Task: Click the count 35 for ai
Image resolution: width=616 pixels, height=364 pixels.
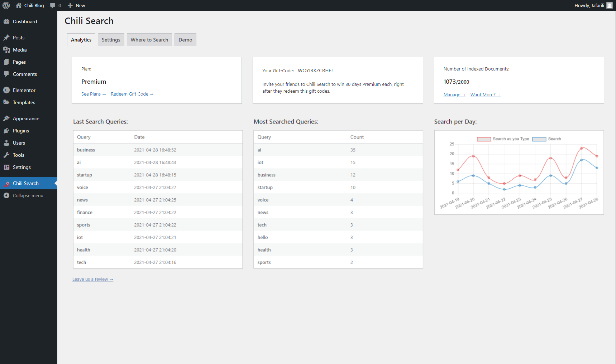Action: tap(353, 150)
